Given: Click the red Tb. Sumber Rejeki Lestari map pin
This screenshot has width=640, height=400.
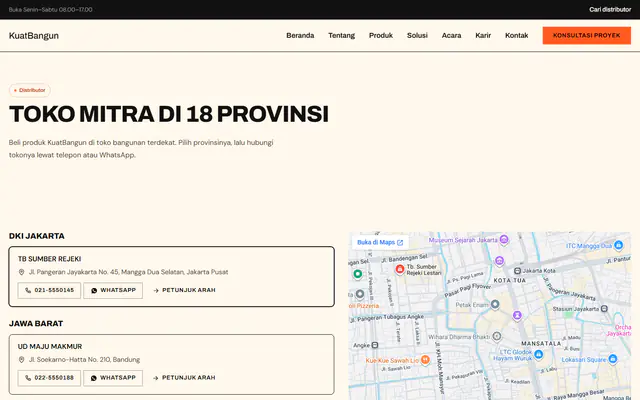Looking at the screenshot, I should click(400, 269).
